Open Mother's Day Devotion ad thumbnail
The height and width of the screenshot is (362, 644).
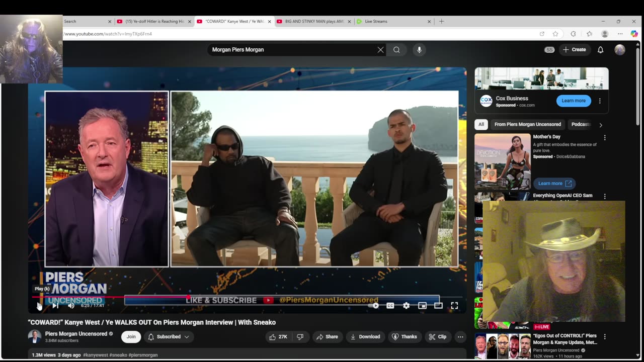pos(502,161)
